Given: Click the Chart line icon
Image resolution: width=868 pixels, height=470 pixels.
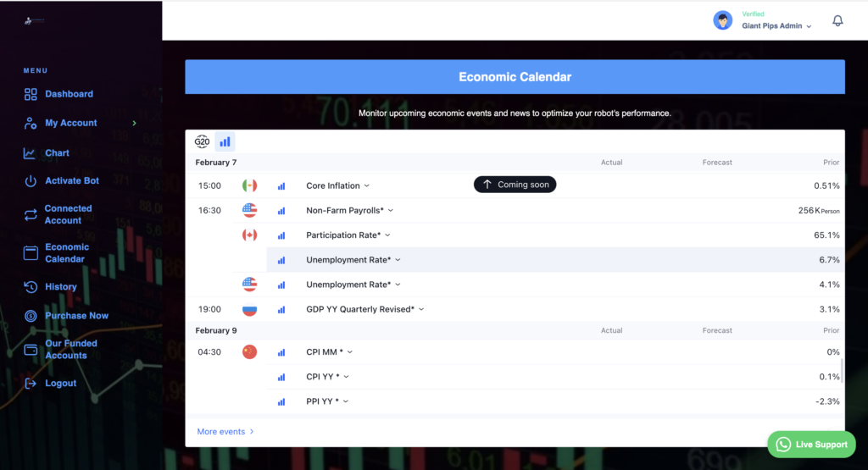Looking at the screenshot, I should coord(31,153).
